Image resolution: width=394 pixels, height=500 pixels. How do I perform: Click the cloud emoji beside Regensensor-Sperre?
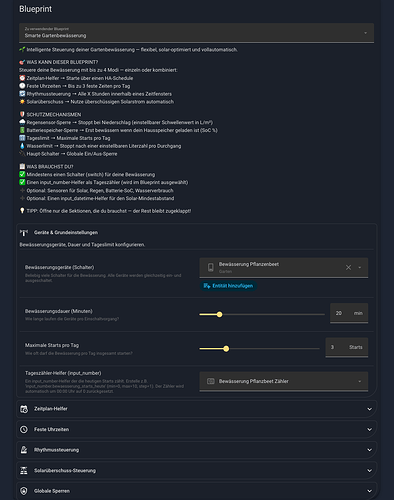tap(22, 122)
